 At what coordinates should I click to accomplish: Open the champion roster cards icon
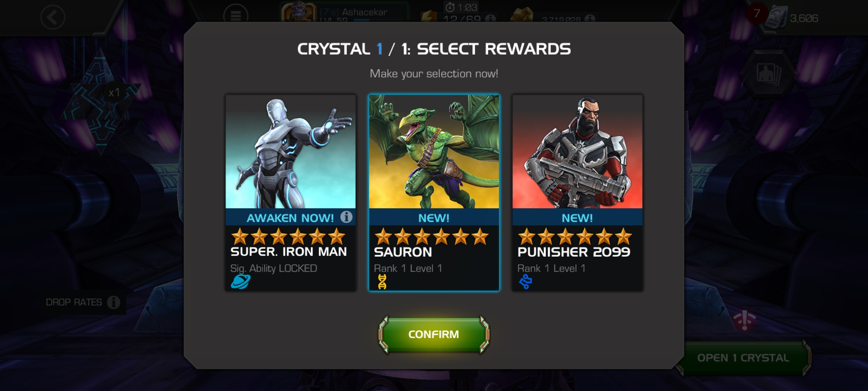pos(769,74)
